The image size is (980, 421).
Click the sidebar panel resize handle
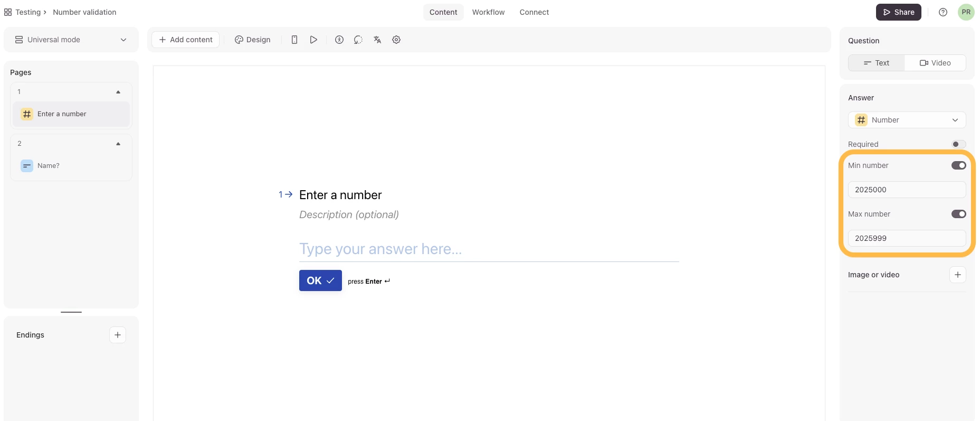pyautogui.click(x=71, y=312)
